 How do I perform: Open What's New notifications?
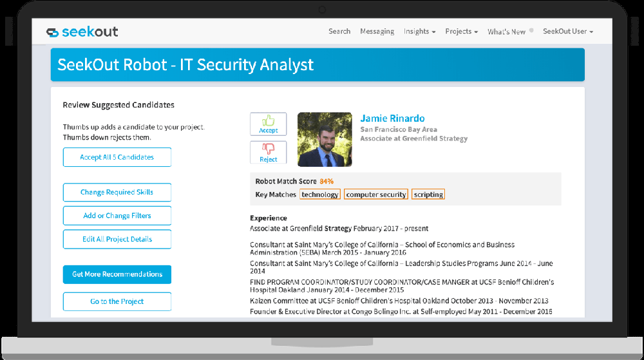pos(510,32)
